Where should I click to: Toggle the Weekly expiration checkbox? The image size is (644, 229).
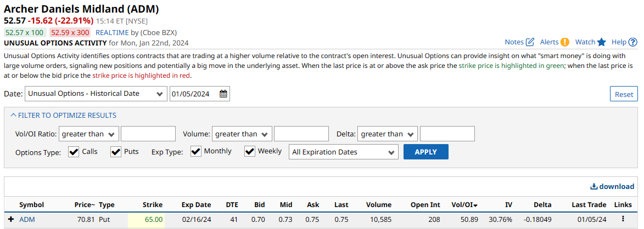[x=250, y=152]
